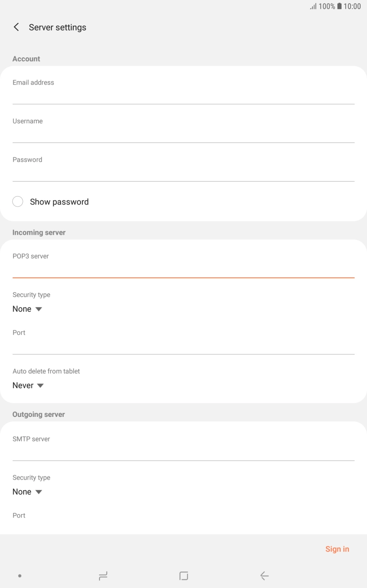Expand the outgoing server Security type dropdown

coord(27,492)
